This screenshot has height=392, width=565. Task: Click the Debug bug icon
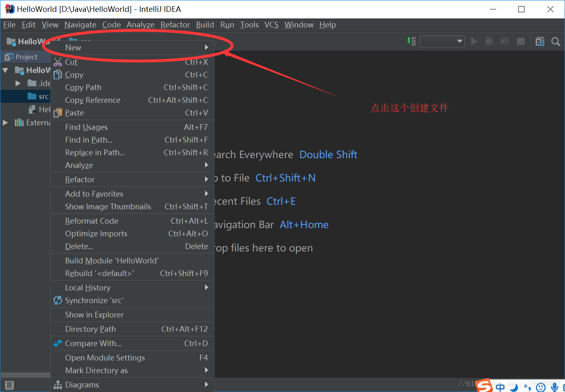pos(489,41)
